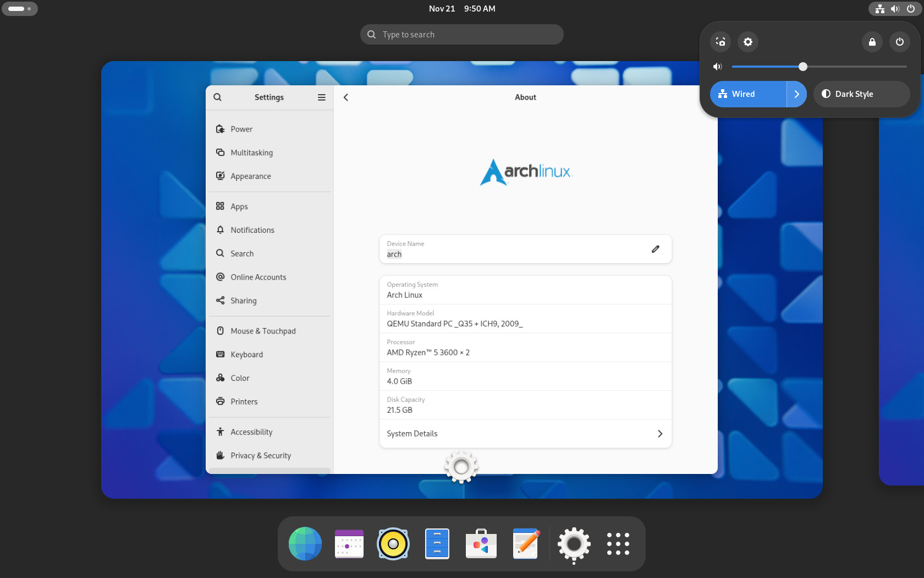Click the screenshot icon in quick settings
This screenshot has width=924, height=578.
coord(721,42)
